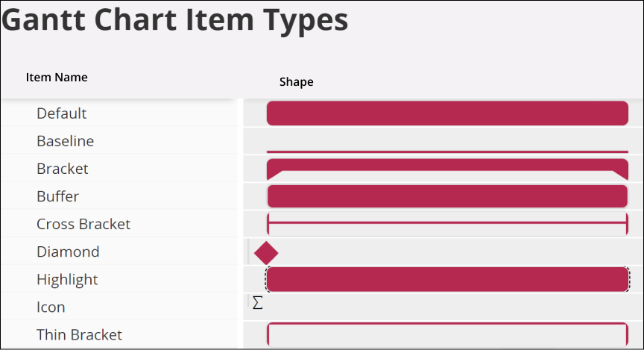Click the Item Name column header
Viewport: 644px width, 350px height.
(x=57, y=77)
